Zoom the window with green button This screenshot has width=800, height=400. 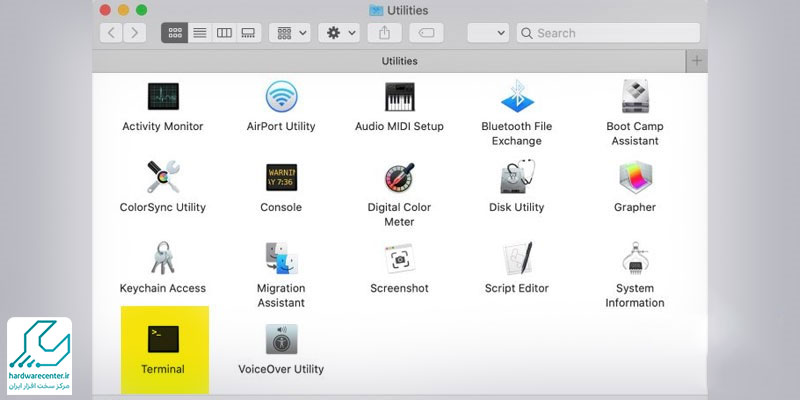142,10
